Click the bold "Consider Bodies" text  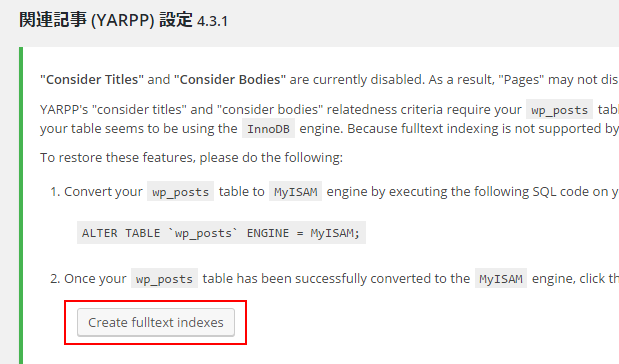coord(230,79)
